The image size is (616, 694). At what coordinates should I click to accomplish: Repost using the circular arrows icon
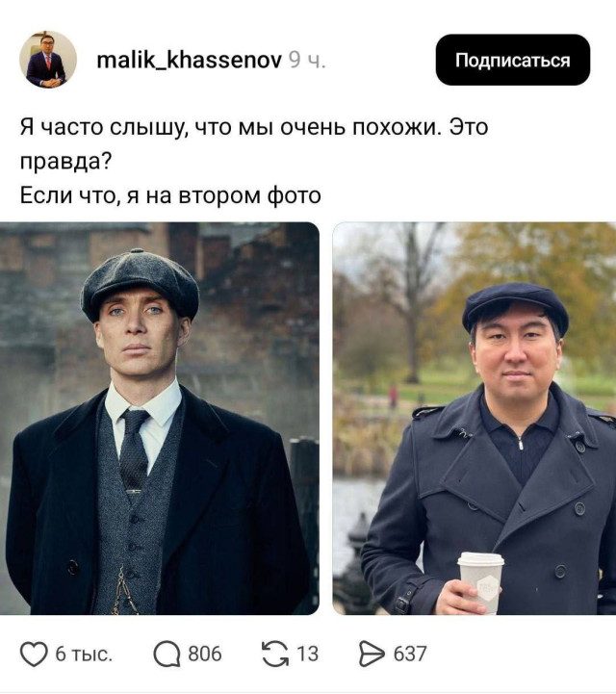tap(275, 655)
